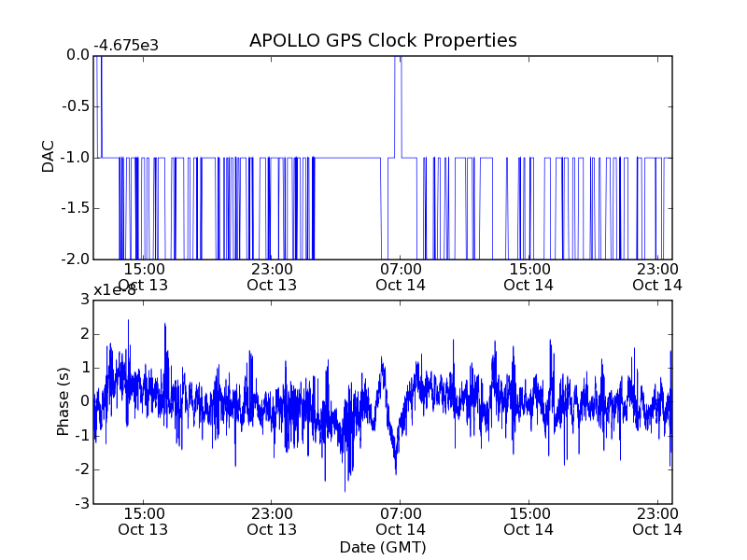Image resolution: width=747 pixels, height=560 pixels.
Task: Click 07:00 Oct 14 under the Phase plot
Action: point(401,522)
